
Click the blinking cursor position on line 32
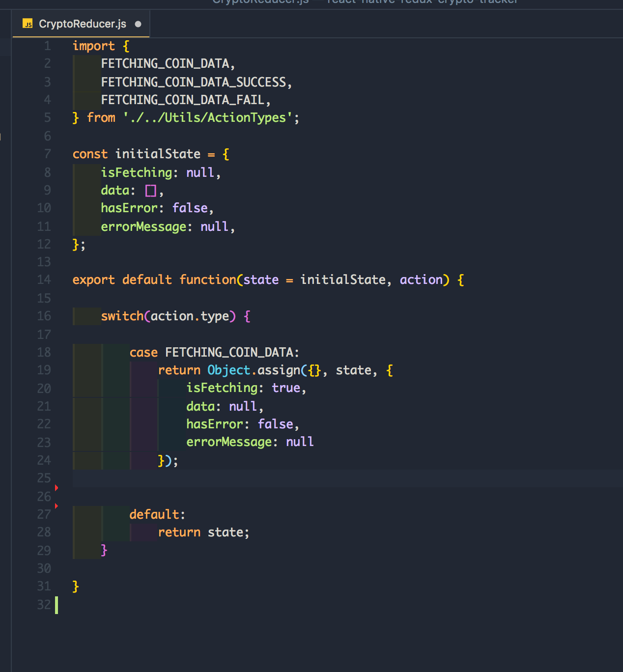(x=57, y=605)
